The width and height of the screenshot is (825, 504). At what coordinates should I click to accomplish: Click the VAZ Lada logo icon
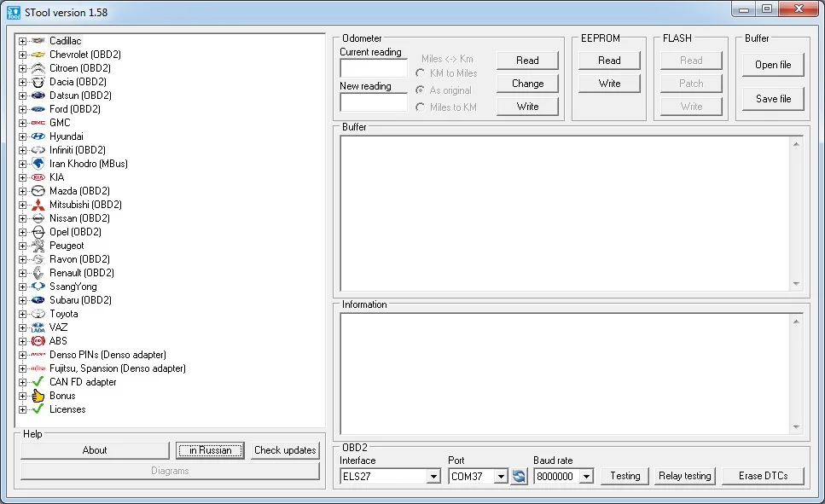pos(38,327)
